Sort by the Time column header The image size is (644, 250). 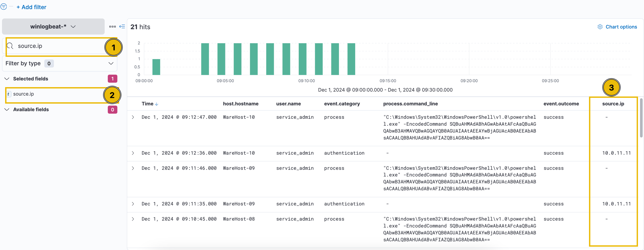(x=147, y=104)
